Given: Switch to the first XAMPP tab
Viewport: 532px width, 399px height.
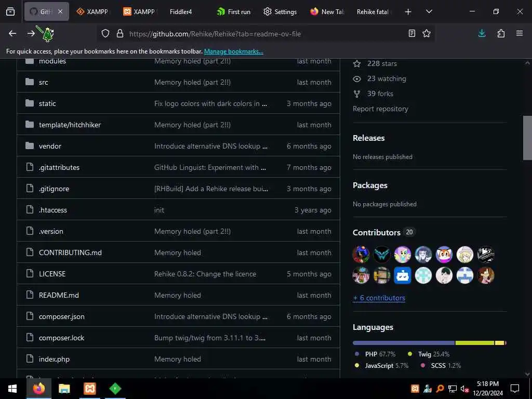Looking at the screenshot, I should (92, 11).
